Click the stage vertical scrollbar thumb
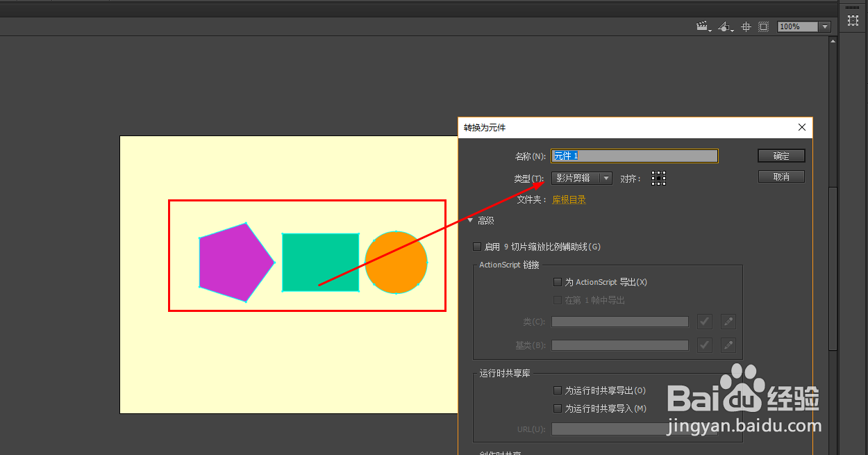 click(x=833, y=267)
